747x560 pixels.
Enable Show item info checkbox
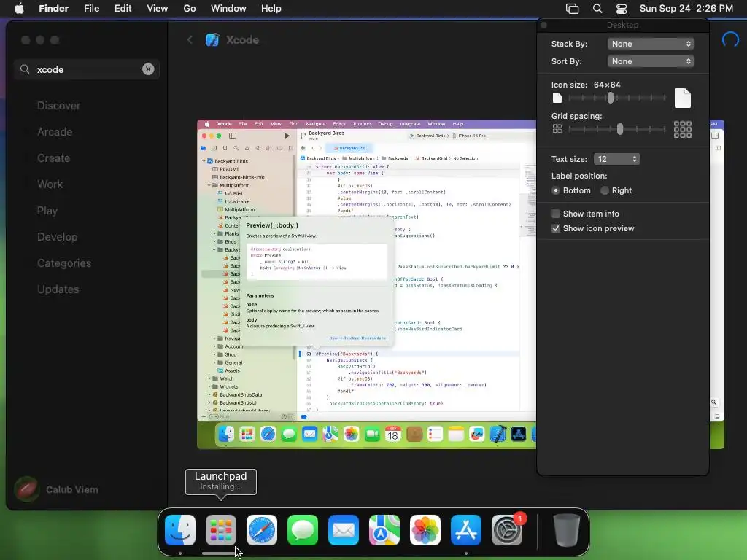pos(555,214)
